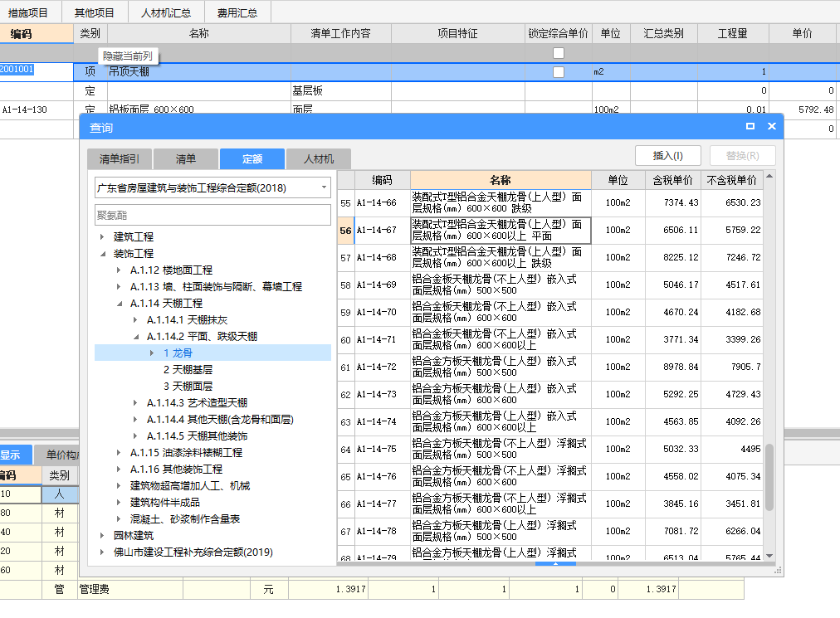
Task: Click price cell 7374.43
Action: click(672, 203)
